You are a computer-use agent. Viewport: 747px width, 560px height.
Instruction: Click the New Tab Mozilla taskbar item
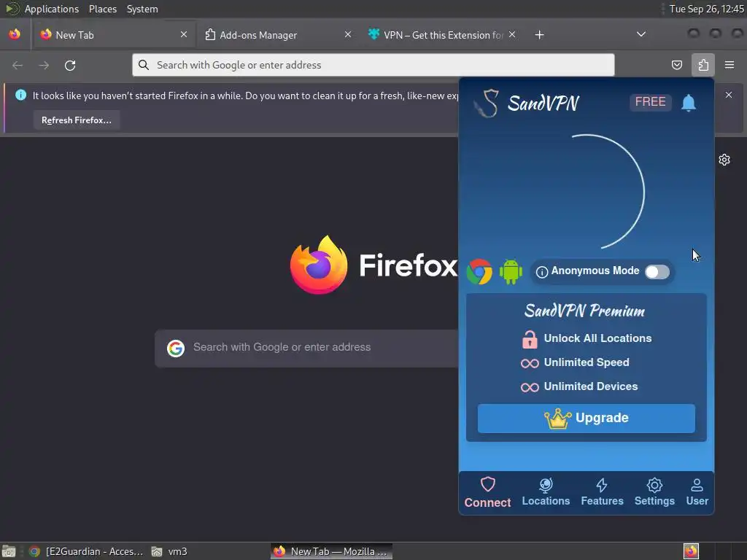332,551
